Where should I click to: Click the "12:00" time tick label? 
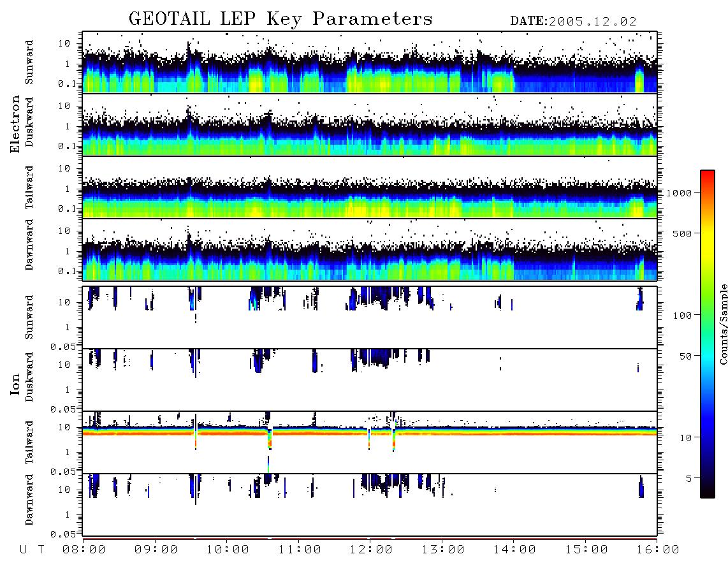tap(371, 550)
